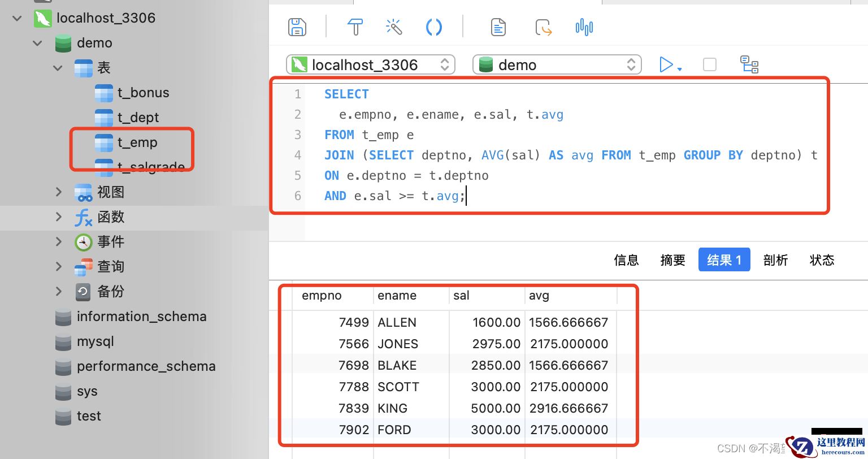This screenshot has height=459, width=868.
Task: Select the KING row in results
Action: [x=392, y=408]
